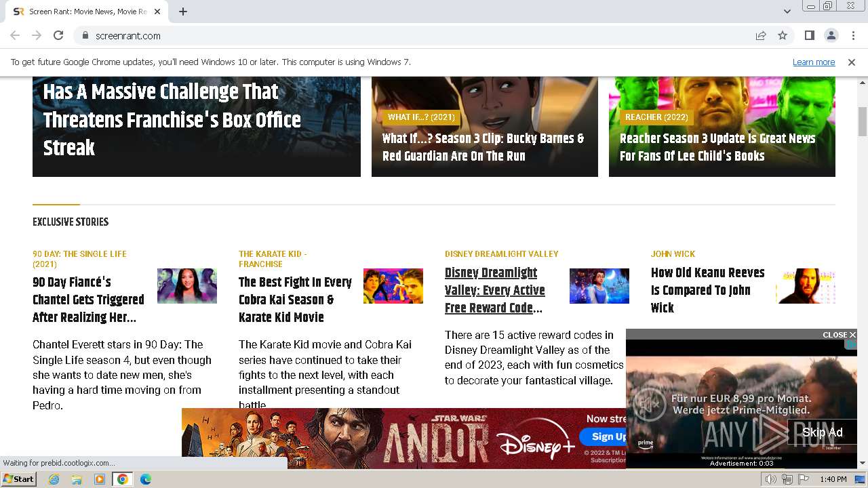Click the EXCLUSIVE STORIES section heading
Image resolution: width=868 pixels, height=488 pixels.
tap(71, 222)
